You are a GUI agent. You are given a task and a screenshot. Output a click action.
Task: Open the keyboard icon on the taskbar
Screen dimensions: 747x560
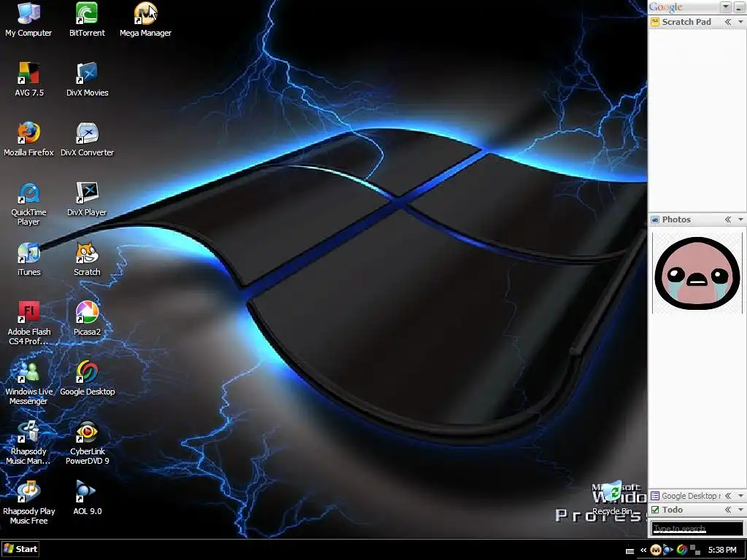(x=630, y=551)
